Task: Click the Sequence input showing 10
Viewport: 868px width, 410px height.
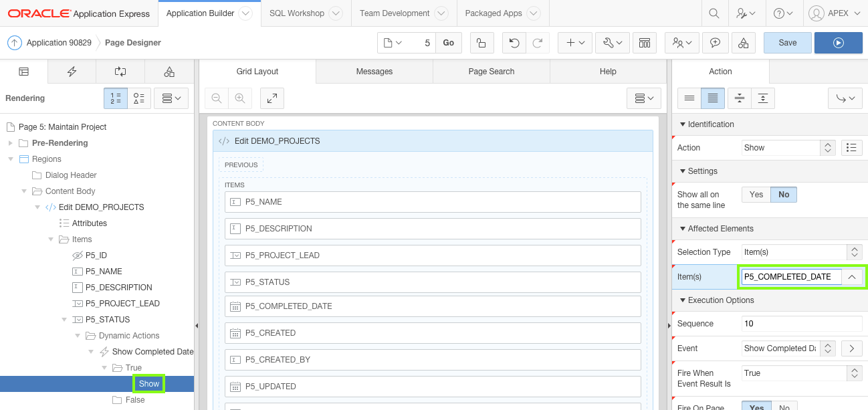Action: (801, 324)
